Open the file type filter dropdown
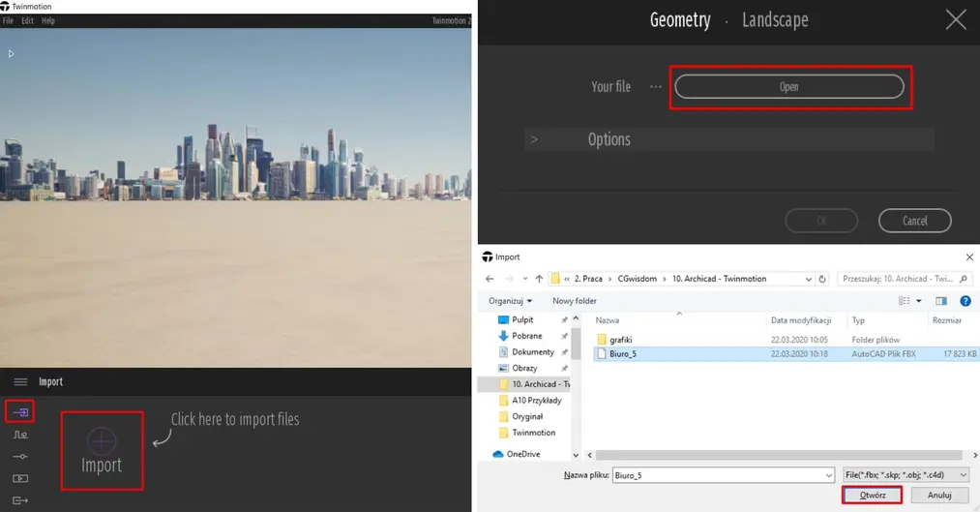The width and height of the screenshot is (980, 512). point(906,475)
